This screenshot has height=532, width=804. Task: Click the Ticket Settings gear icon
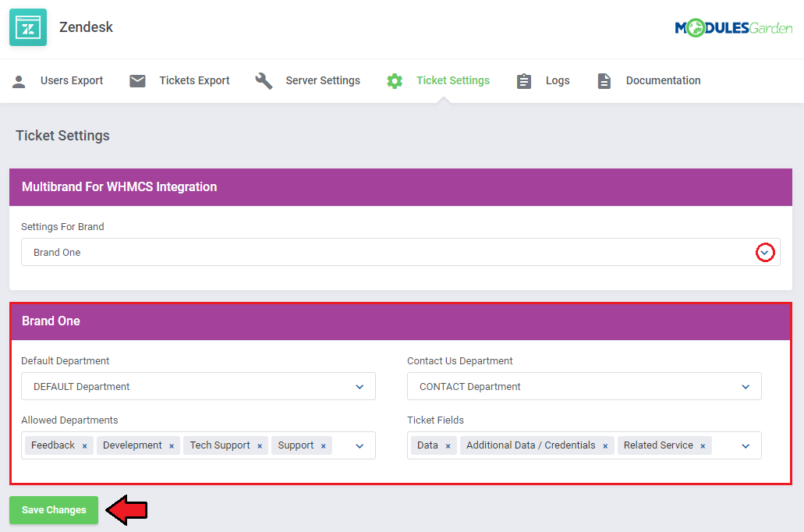(395, 81)
